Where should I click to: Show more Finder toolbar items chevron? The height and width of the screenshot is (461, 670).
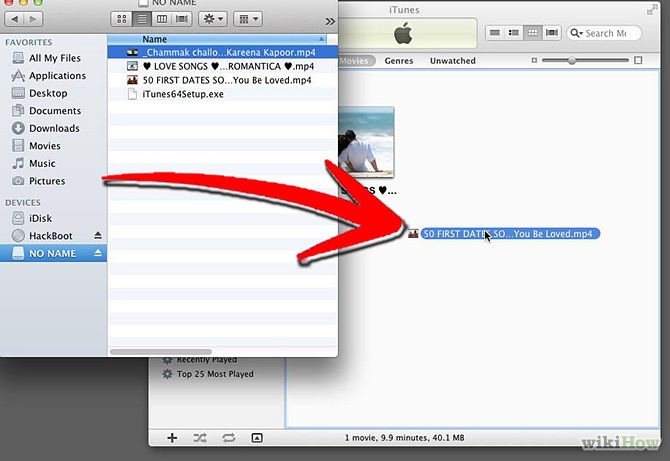tap(330, 21)
